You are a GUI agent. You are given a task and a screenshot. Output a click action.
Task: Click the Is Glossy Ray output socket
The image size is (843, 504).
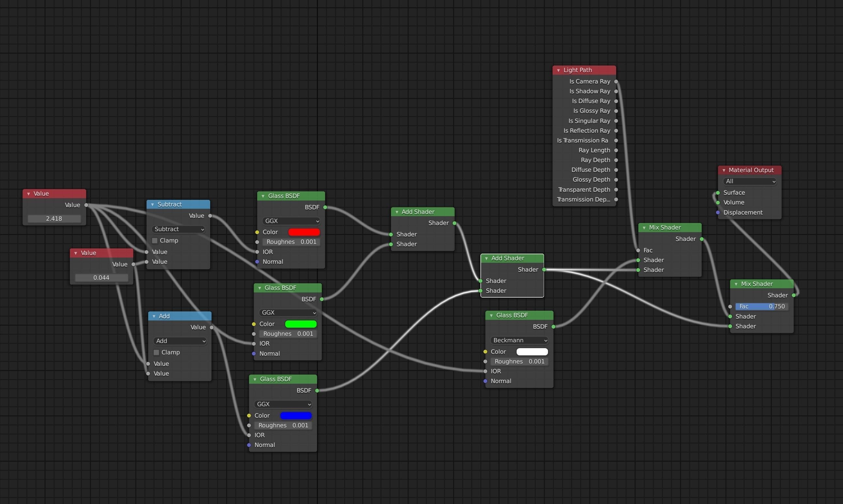click(616, 111)
